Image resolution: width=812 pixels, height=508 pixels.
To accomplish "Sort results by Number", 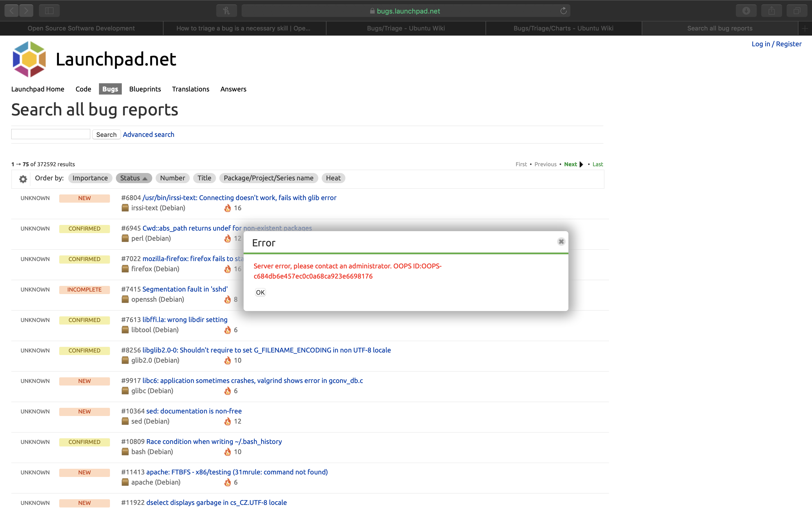I will point(173,178).
